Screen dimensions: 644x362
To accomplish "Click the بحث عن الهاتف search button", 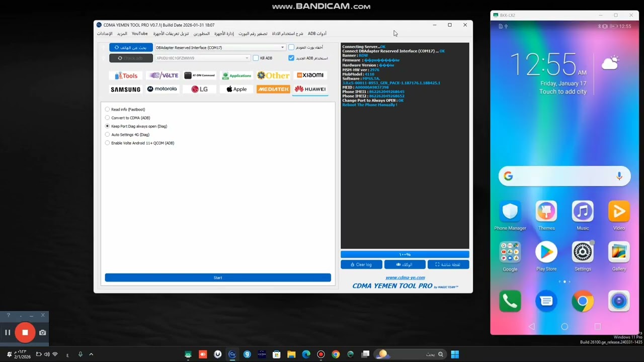I will pyautogui.click(x=131, y=47).
